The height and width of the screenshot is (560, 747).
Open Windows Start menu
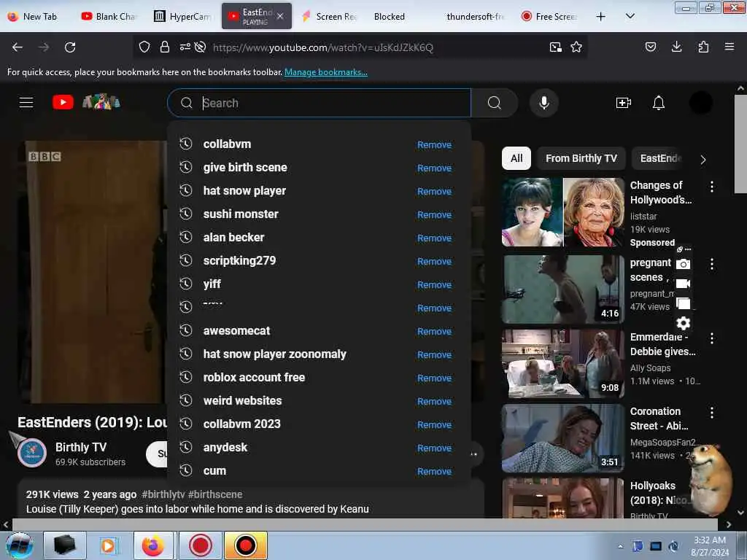(x=19, y=545)
